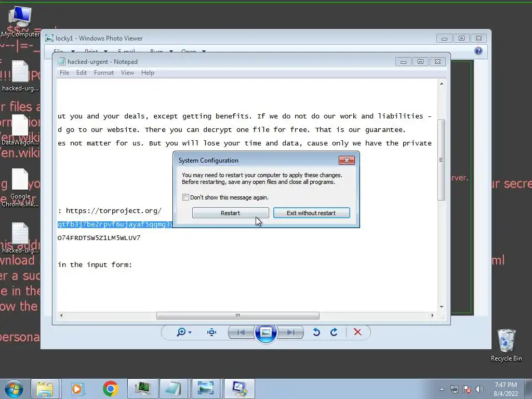Open Notepad Edit menu
532x399 pixels.
82,73
